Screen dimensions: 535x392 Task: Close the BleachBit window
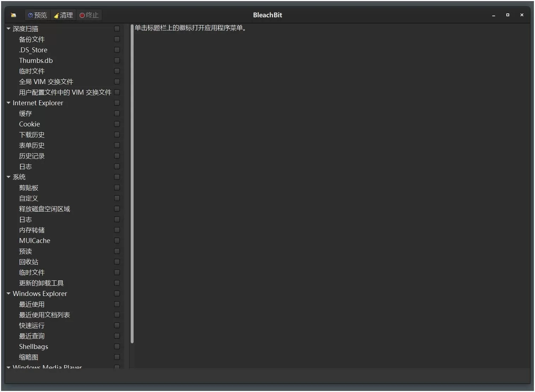522,15
